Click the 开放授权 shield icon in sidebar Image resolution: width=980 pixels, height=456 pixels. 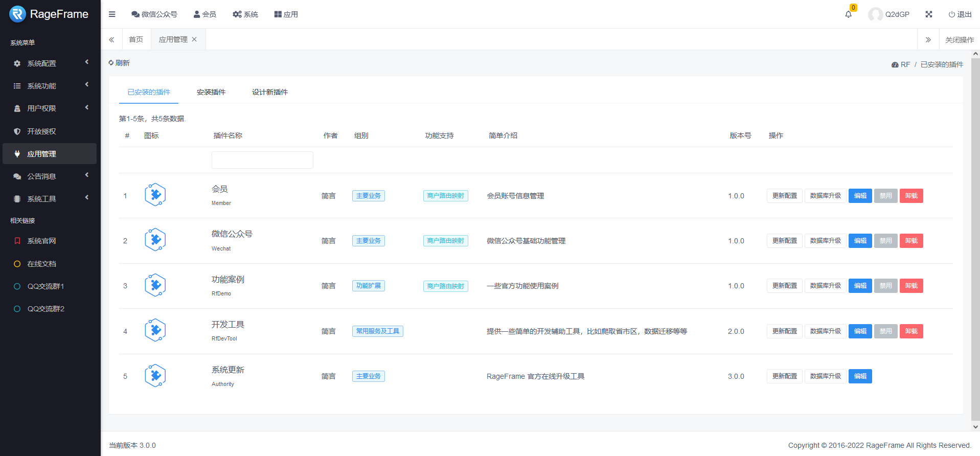pyautogui.click(x=17, y=131)
